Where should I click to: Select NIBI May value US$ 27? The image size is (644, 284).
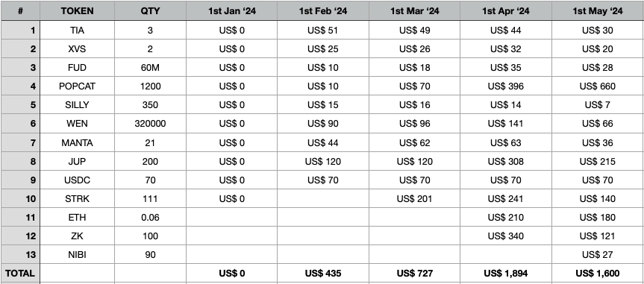coord(598,254)
